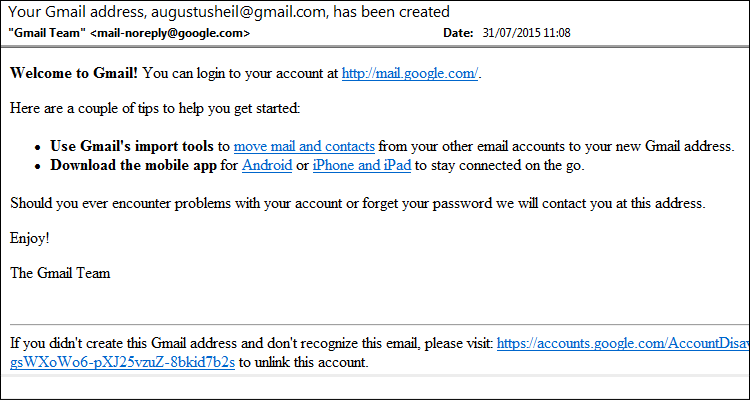This screenshot has width=750, height=400.
Task: Click the bold "Use Gmail's import tools" text
Action: tap(132, 146)
